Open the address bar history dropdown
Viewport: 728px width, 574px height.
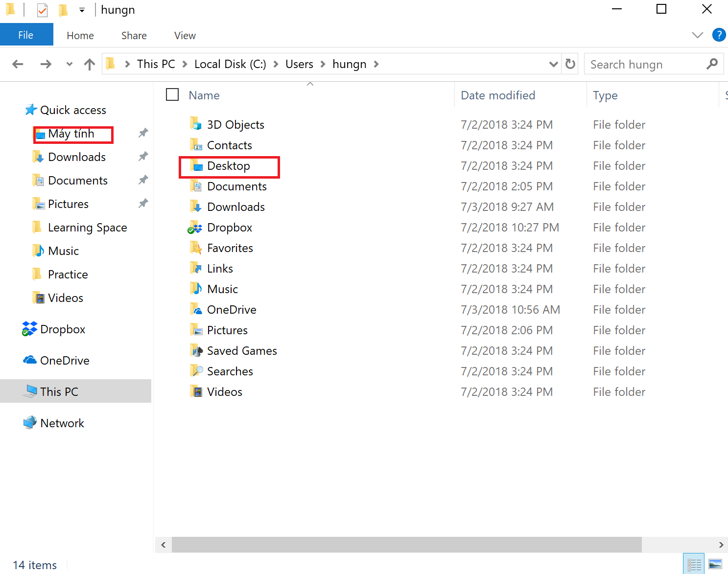pos(554,64)
